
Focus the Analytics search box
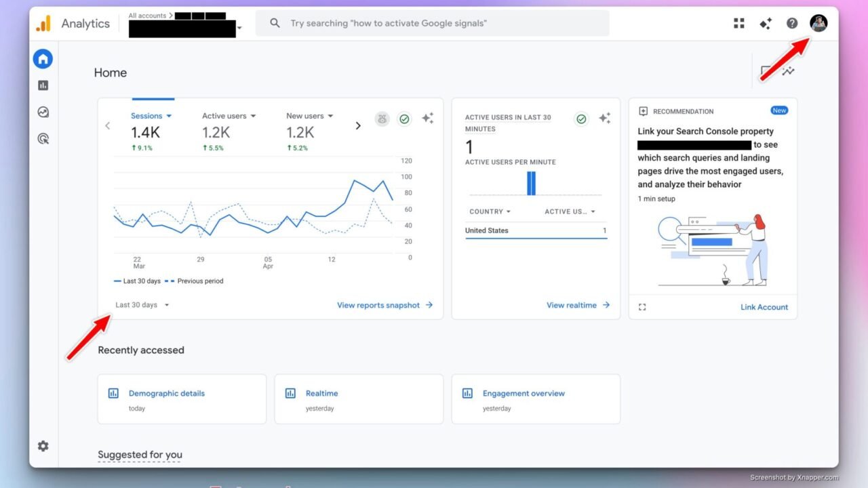click(x=433, y=23)
